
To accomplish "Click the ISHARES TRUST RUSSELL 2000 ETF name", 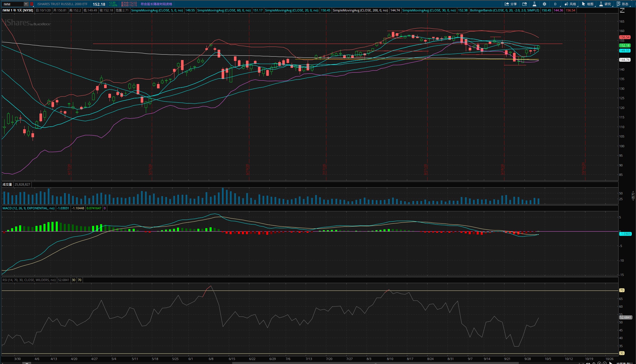I will (62, 4).
